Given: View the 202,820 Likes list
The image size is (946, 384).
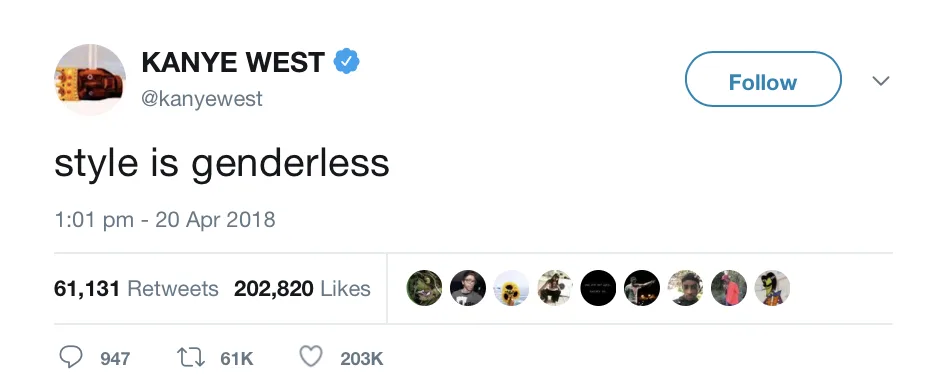Looking at the screenshot, I should pos(302,289).
